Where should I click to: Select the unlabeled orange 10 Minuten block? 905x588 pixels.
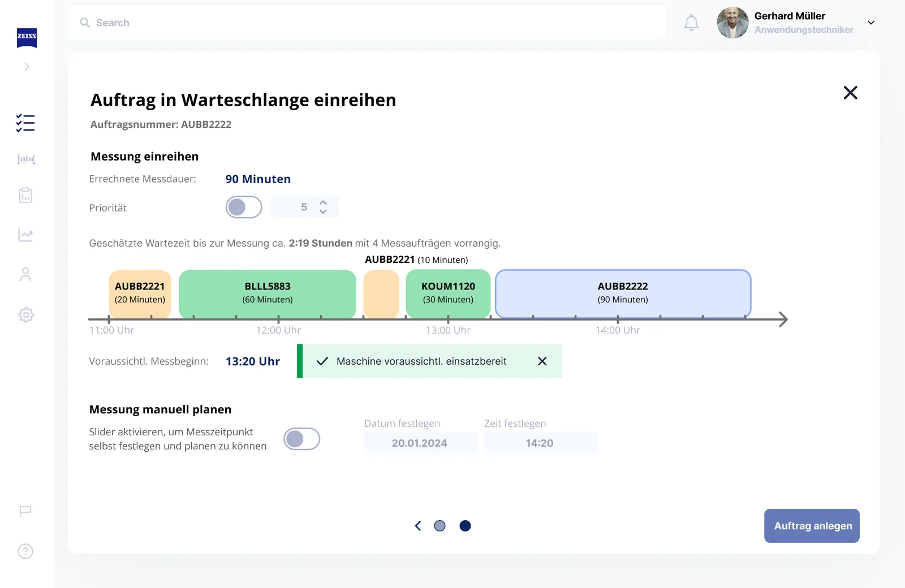pos(381,293)
